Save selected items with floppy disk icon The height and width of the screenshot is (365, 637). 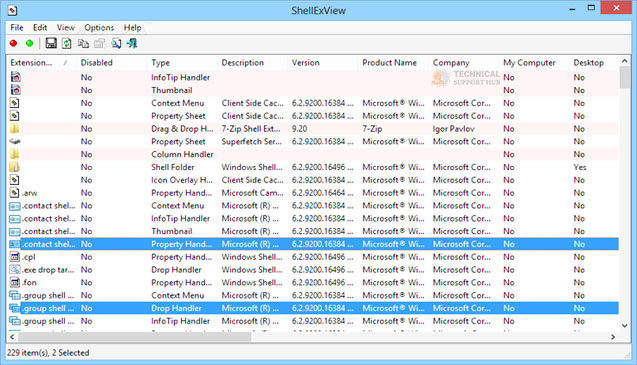pos(51,43)
